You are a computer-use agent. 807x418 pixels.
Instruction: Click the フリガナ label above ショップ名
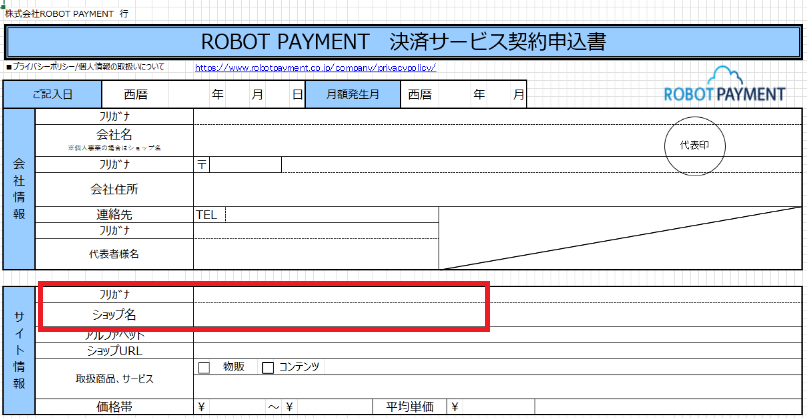click(x=114, y=294)
